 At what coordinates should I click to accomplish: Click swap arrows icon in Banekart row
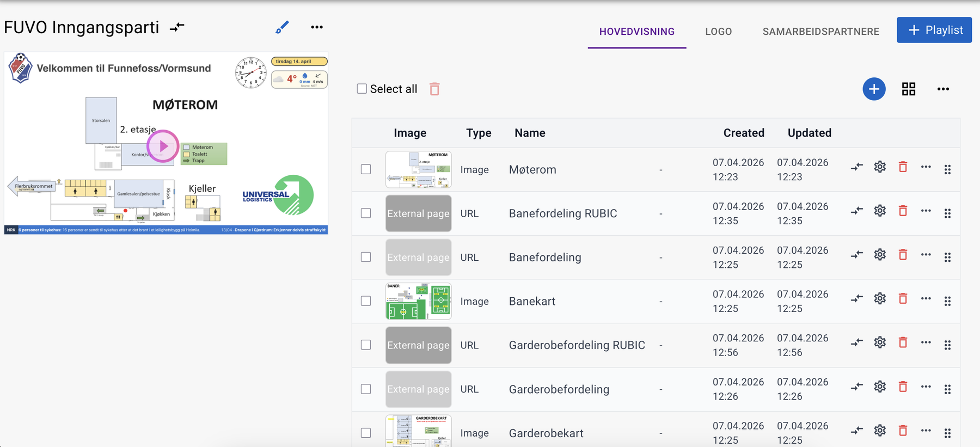point(857,298)
